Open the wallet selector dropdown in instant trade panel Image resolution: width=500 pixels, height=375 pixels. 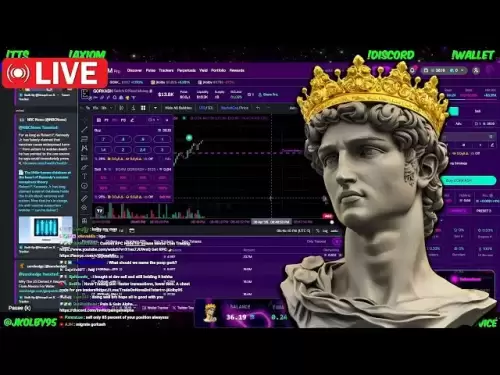click(x=154, y=120)
